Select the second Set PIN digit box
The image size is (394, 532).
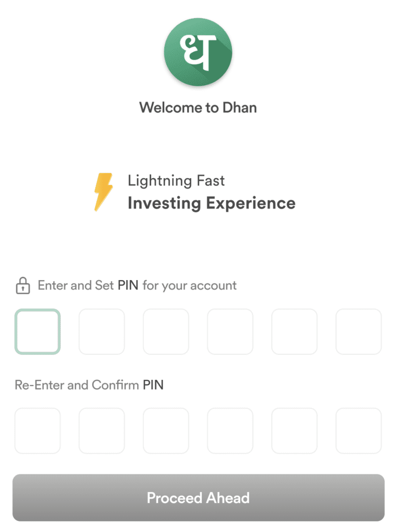pos(102,331)
